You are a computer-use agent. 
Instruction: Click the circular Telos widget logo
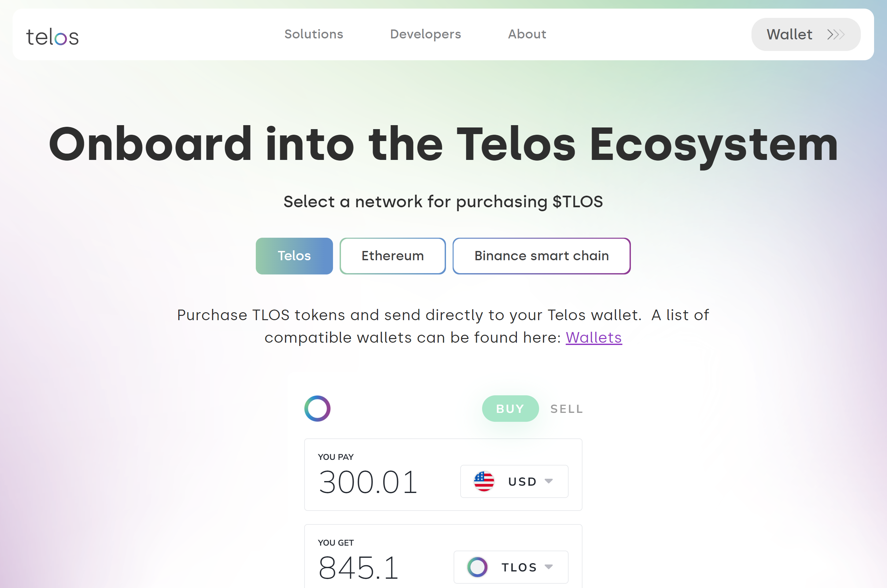(317, 409)
